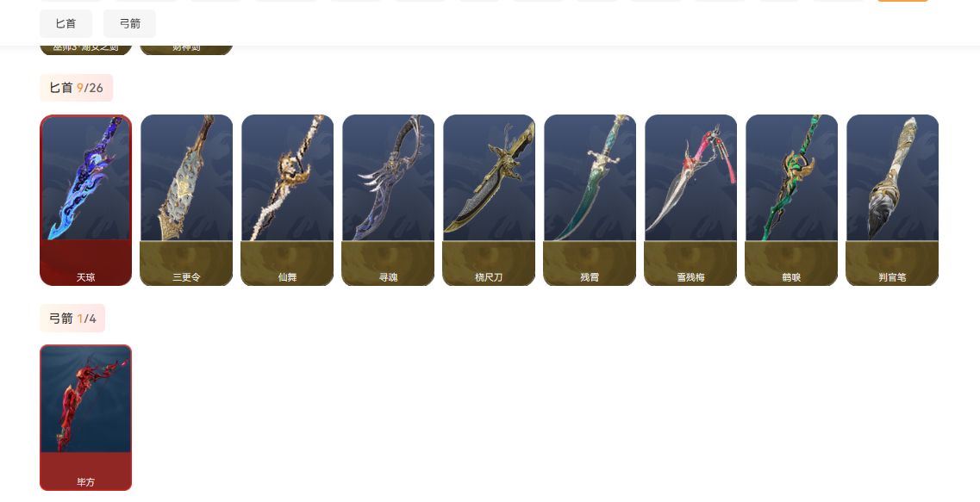Click the 财神剑 partially hidden sword card
The height and width of the screenshot is (502, 980).
186,49
